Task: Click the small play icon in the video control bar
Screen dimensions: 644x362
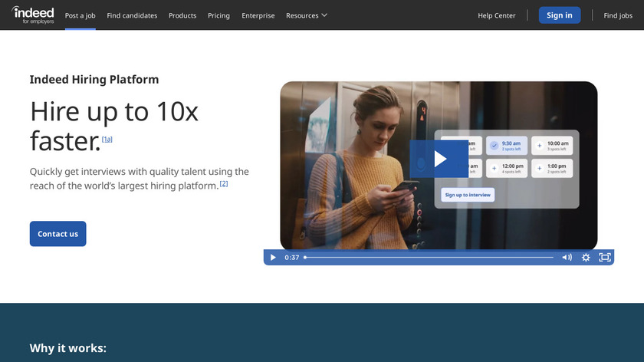Action: (x=273, y=257)
